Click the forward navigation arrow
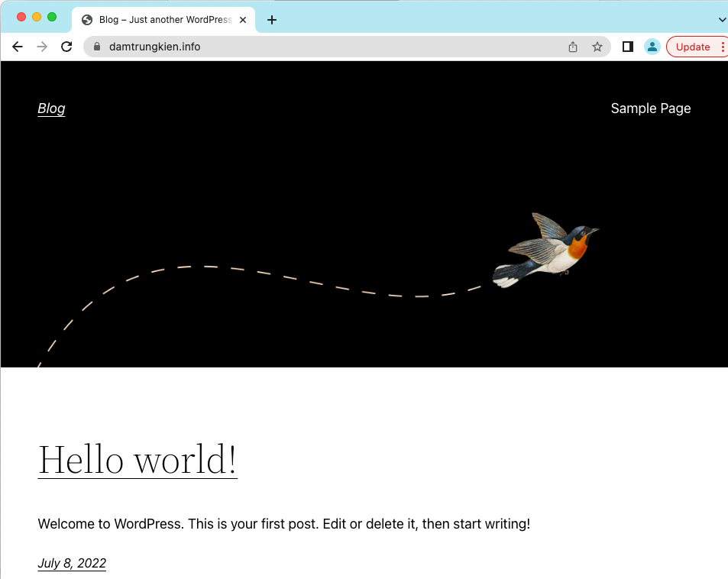This screenshot has height=579, width=728. [x=42, y=47]
